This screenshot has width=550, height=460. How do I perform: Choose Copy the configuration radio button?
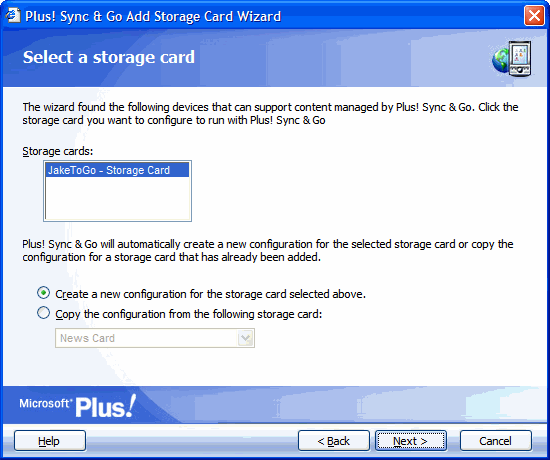coord(43,313)
